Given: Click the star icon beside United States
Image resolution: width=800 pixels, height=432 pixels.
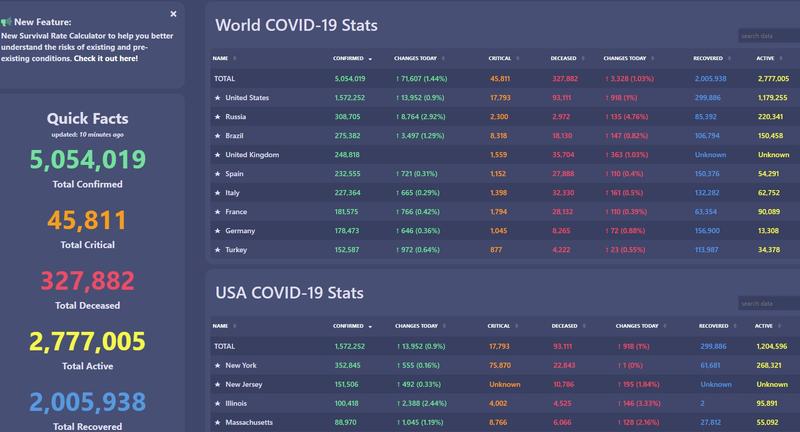Looking at the screenshot, I should coord(217,98).
